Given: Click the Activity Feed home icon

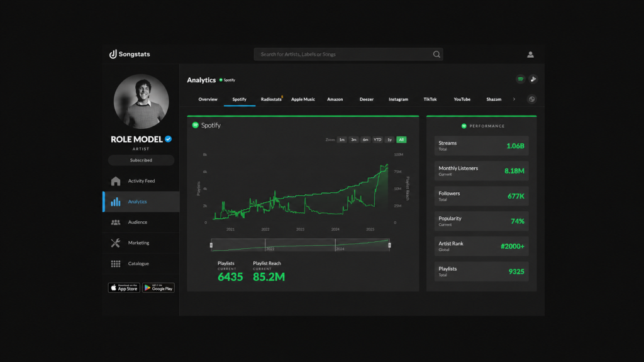Looking at the screenshot, I should point(116,181).
